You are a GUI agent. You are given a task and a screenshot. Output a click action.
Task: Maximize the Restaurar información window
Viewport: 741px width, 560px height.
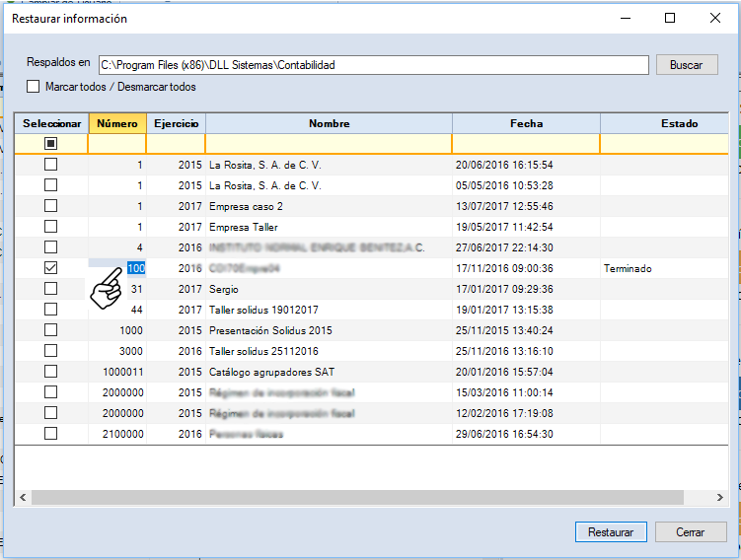click(670, 18)
